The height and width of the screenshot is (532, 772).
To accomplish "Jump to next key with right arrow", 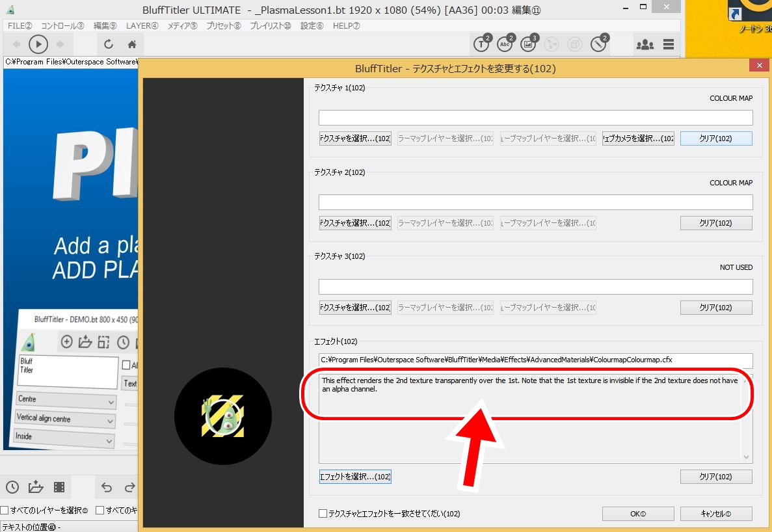I will 60,44.
